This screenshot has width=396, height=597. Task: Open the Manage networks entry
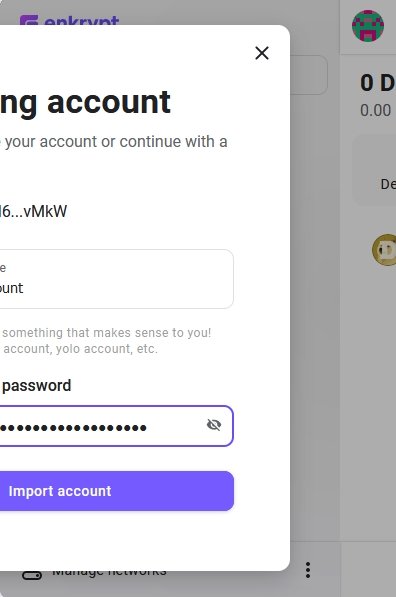[x=109, y=572]
